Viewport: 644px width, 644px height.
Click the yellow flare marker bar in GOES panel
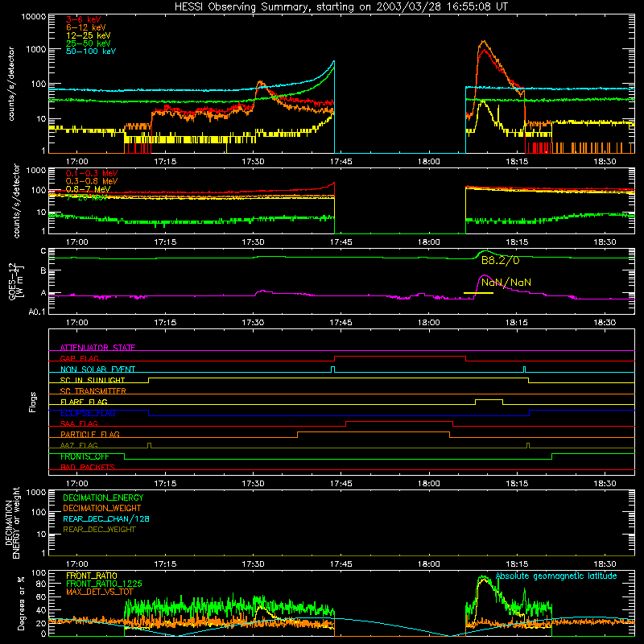click(478, 293)
